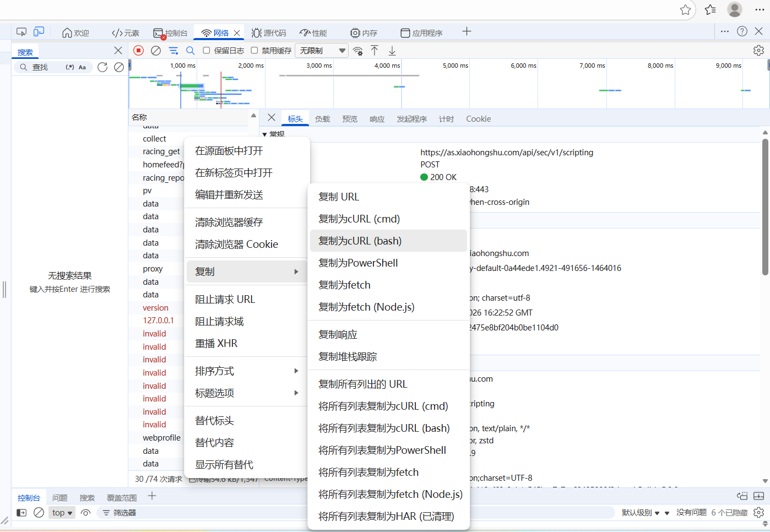Screen dimensions: 770x532
Task: Click the red record network log icon
Action: pyautogui.click(x=139, y=51)
